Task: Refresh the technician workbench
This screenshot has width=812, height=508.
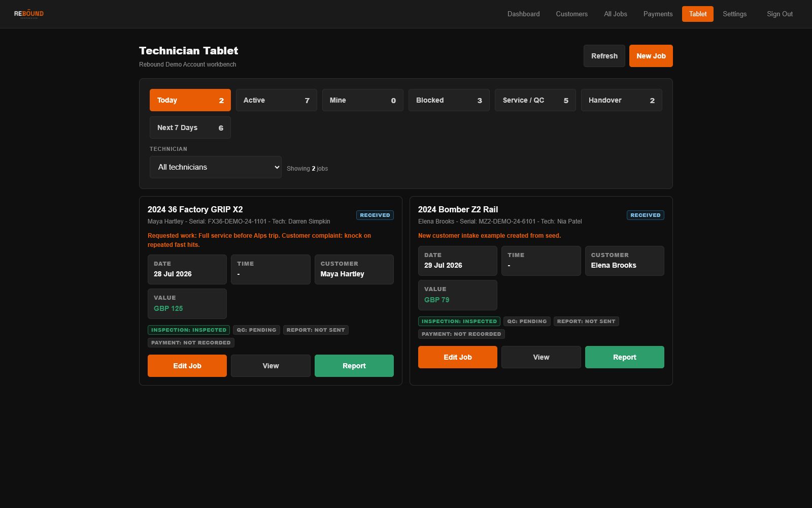Action: point(604,56)
